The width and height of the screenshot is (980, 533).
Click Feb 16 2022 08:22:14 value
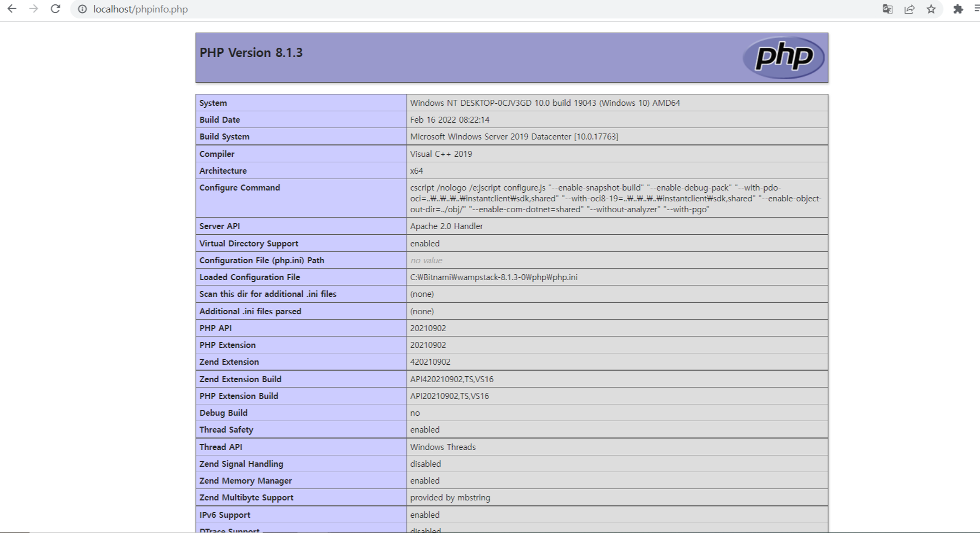click(x=450, y=120)
